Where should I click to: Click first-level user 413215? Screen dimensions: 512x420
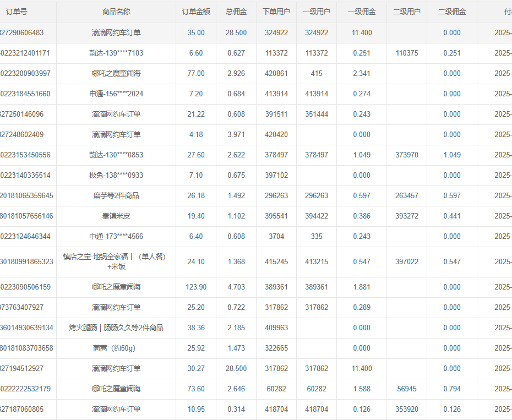317,261
